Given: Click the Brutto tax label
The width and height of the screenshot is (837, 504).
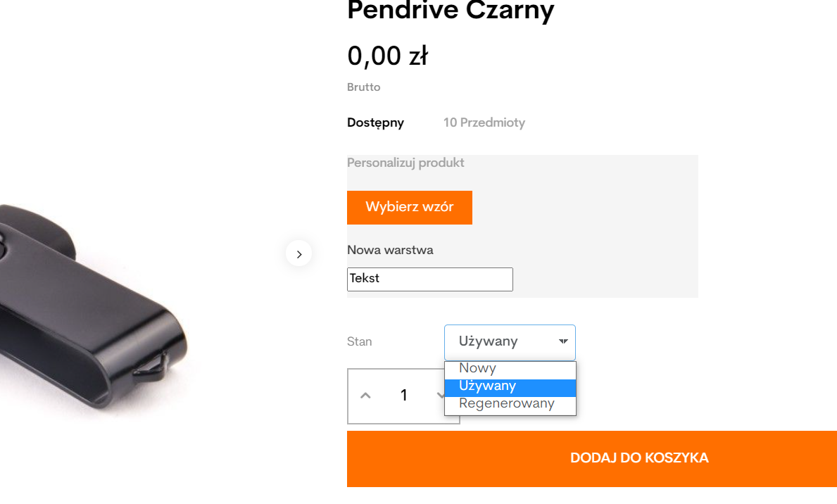Looking at the screenshot, I should (363, 87).
